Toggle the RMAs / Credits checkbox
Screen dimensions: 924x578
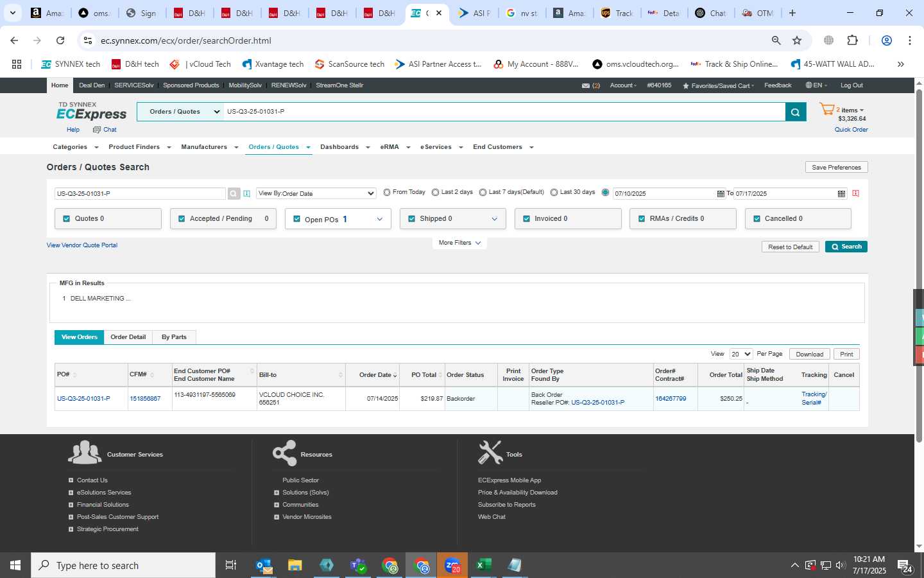coord(642,219)
